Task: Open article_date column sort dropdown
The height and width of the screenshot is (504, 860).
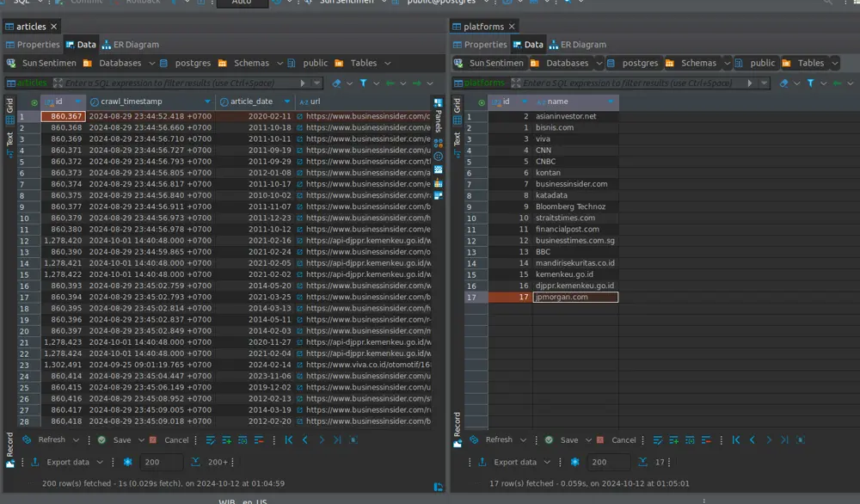Action: (287, 101)
